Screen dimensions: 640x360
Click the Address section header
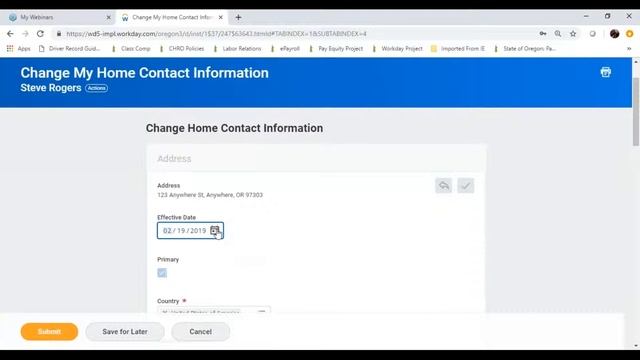(x=174, y=158)
